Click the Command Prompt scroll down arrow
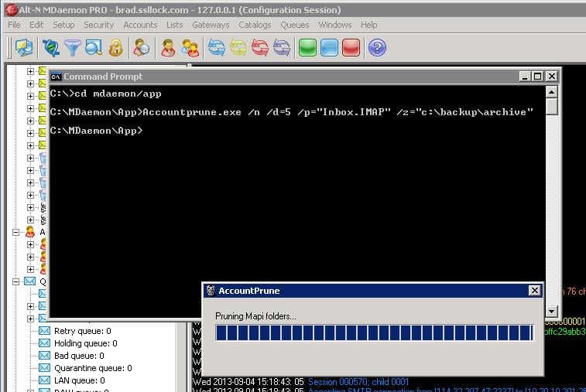The width and height of the screenshot is (586, 392). [x=552, y=311]
